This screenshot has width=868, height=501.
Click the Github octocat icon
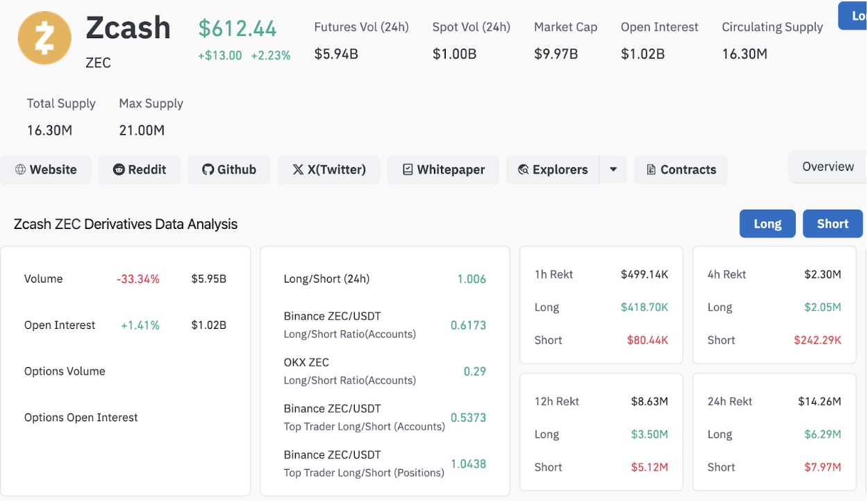208,170
